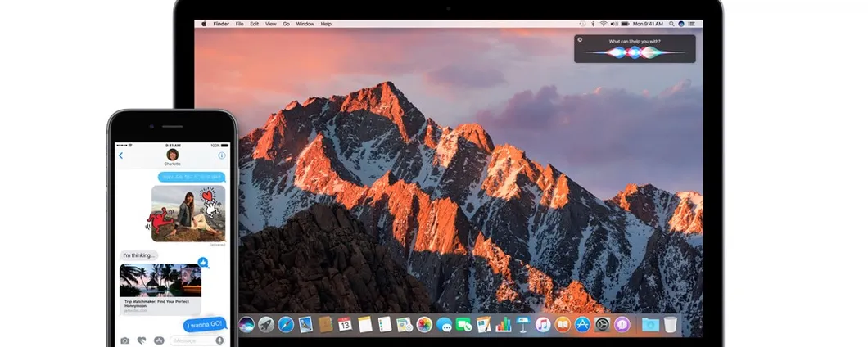Open FaceTime green icon in Dock

pyautogui.click(x=464, y=324)
